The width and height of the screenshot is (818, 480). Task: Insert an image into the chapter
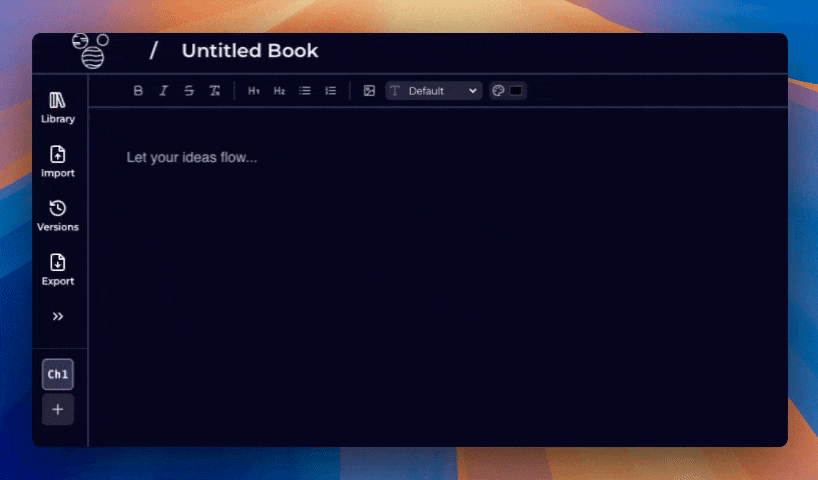tap(369, 91)
